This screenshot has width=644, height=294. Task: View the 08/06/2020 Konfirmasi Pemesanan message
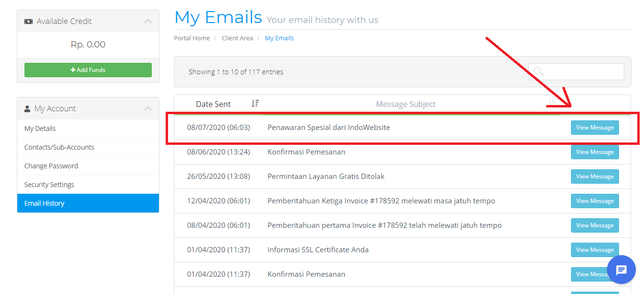click(595, 152)
